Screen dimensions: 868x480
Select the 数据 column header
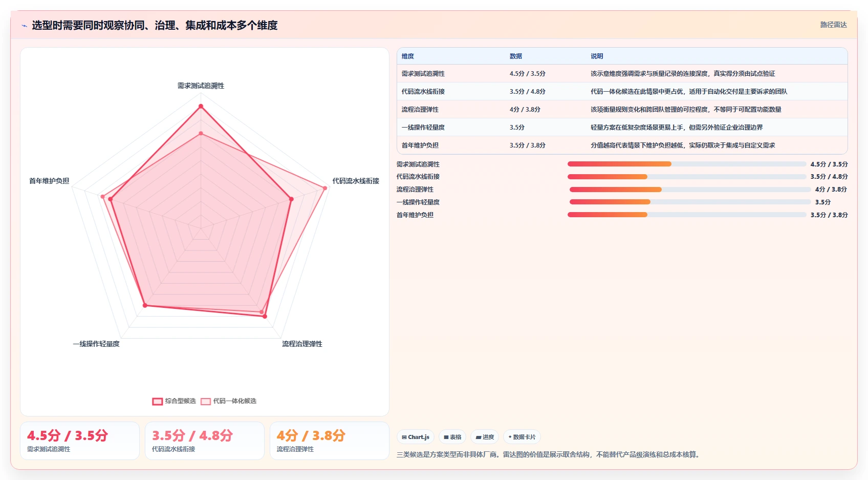[516, 56]
